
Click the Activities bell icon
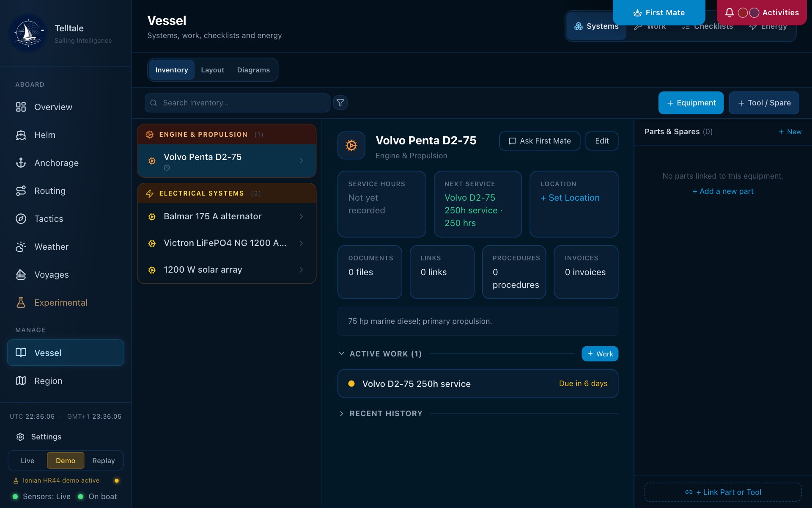click(729, 13)
